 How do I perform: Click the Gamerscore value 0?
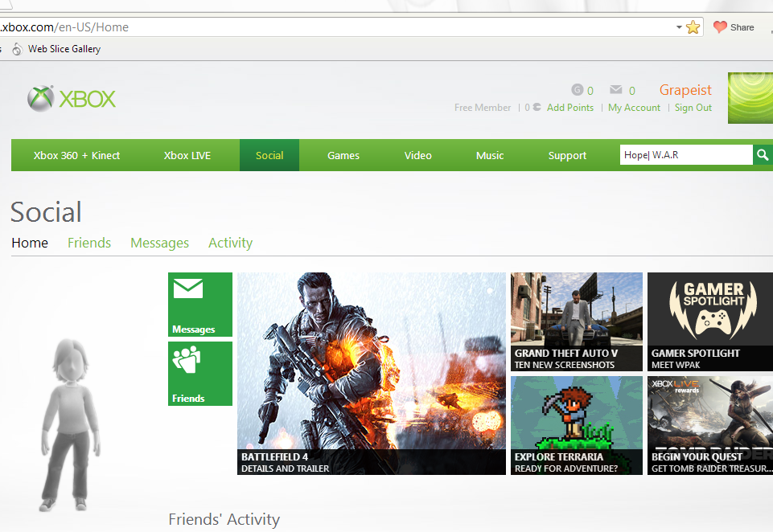click(x=590, y=91)
